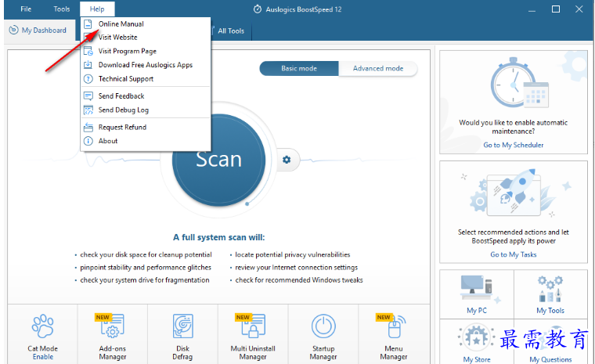Click 'check for recommended Windows tweaks' text
595x364 pixels.
coord(299,280)
